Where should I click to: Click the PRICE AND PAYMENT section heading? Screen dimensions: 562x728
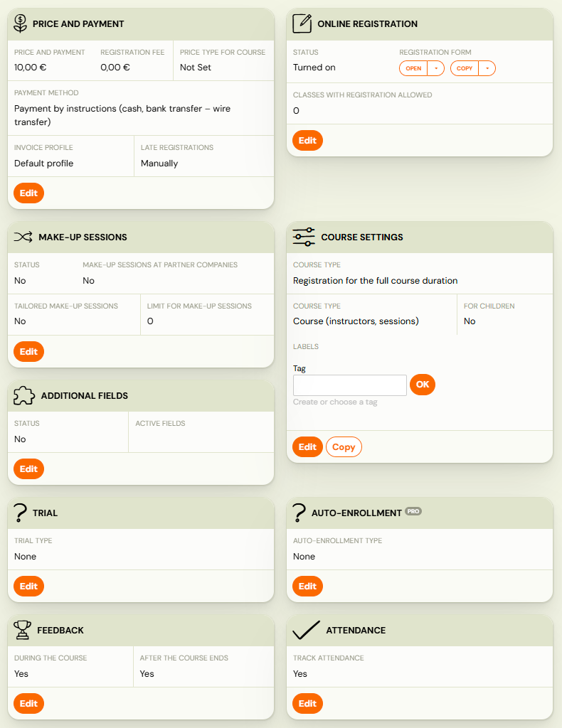(78, 23)
